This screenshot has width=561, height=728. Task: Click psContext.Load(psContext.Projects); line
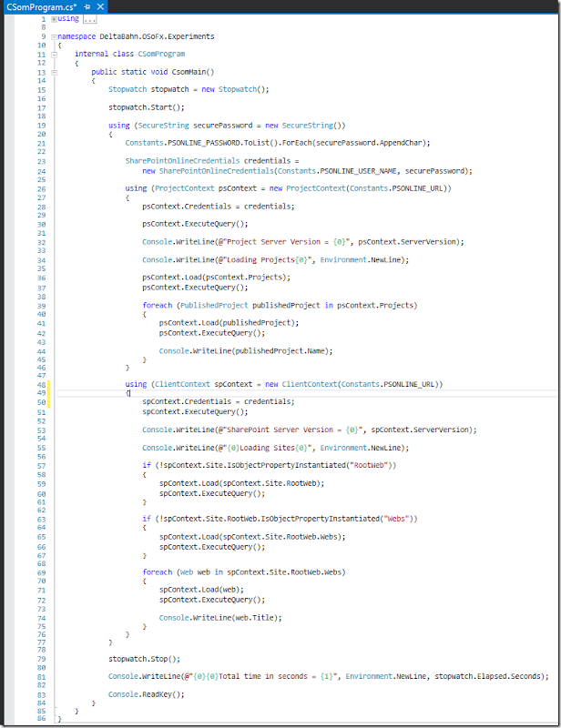(x=217, y=278)
